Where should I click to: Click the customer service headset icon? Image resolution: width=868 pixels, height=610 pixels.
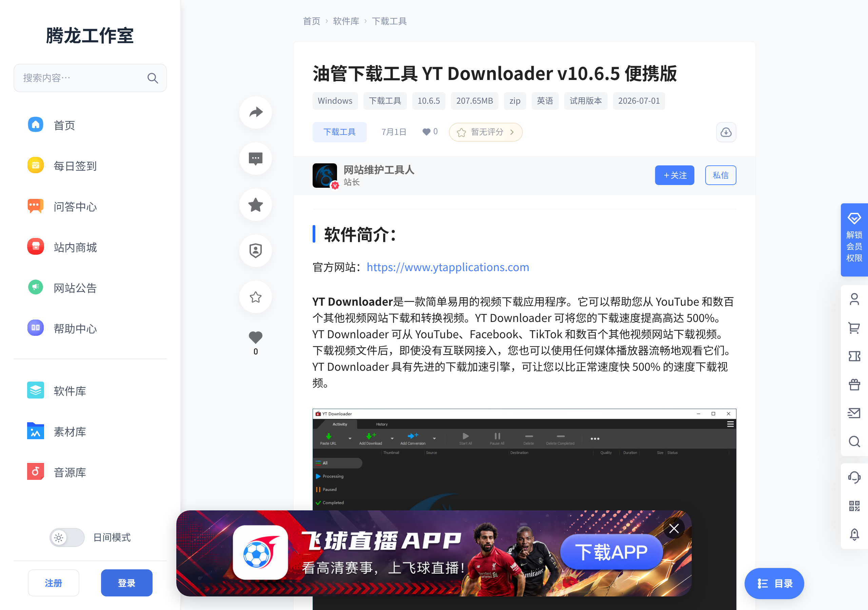point(854,477)
